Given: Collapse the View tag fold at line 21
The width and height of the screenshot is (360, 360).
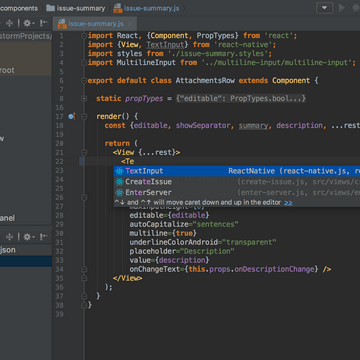Looking at the screenshot, I should [x=84, y=153].
